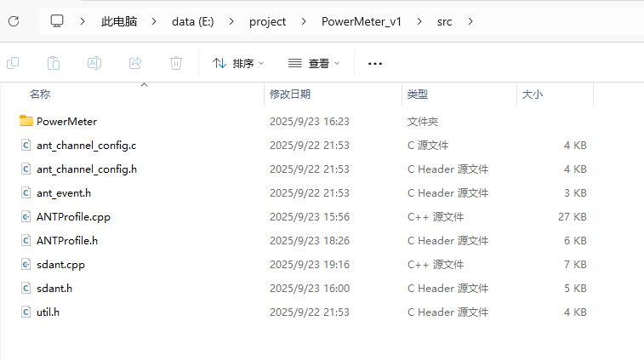Click the Share icon in the toolbar

tap(135, 63)
